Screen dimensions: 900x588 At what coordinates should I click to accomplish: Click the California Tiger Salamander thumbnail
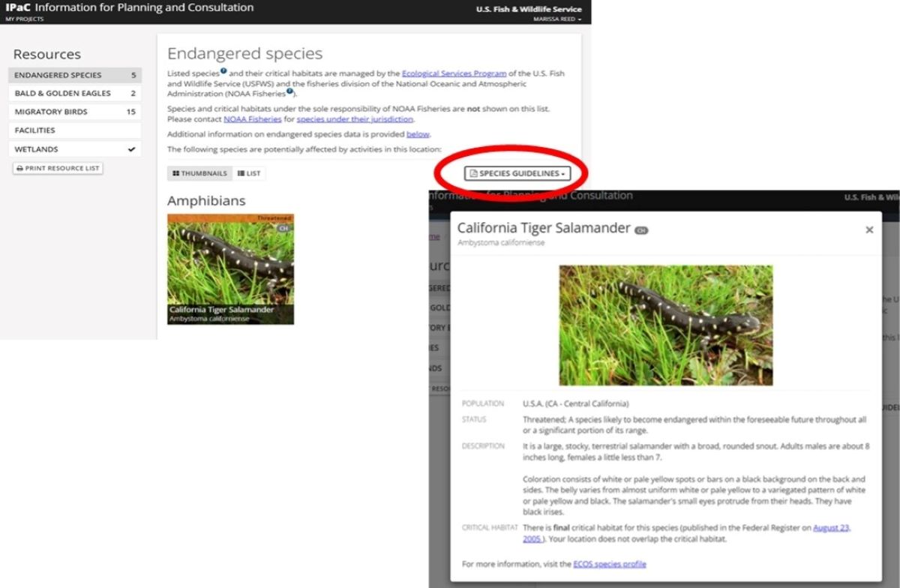coord(230,268)
